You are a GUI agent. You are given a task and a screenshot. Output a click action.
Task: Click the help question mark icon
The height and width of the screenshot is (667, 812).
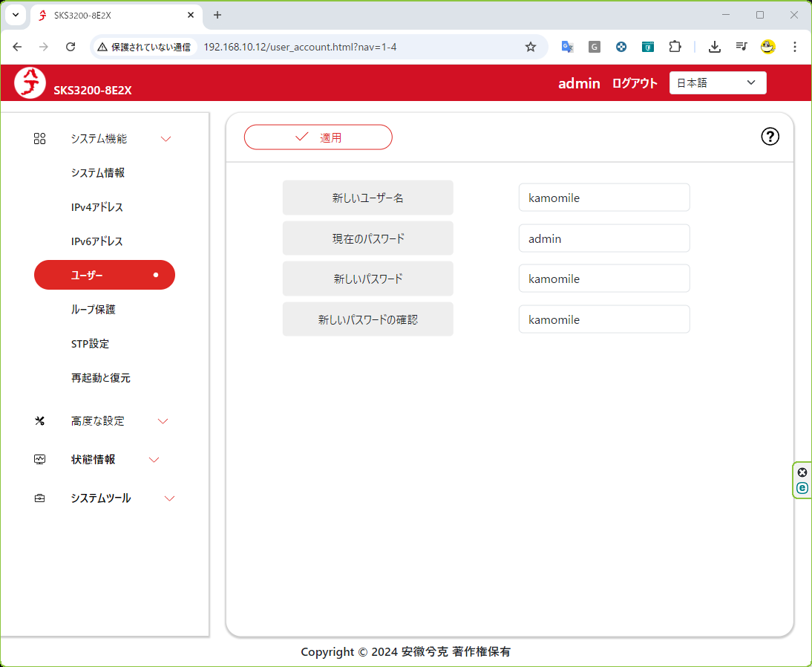coord(770,137)
